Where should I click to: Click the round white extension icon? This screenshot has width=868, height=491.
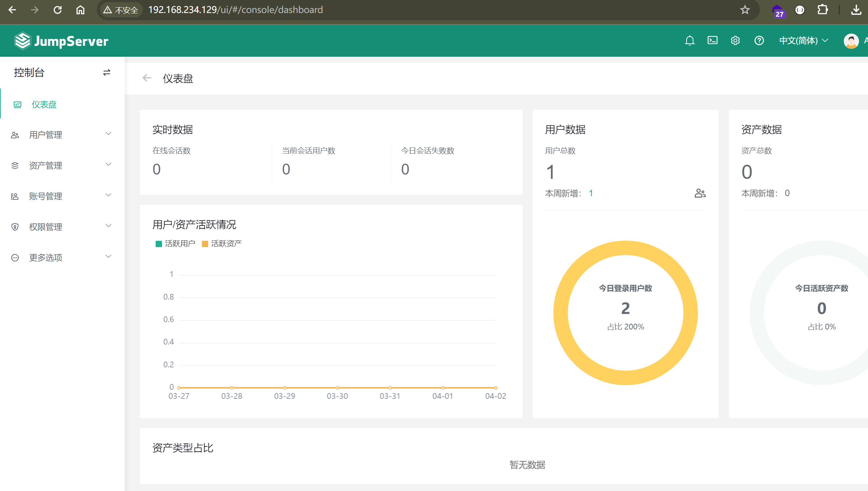click(800, 10)
